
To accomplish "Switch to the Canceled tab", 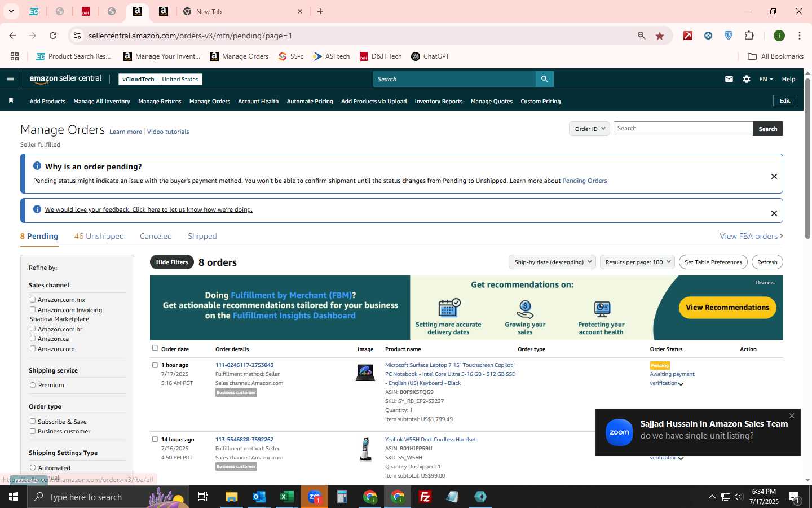I will [156, 236].
